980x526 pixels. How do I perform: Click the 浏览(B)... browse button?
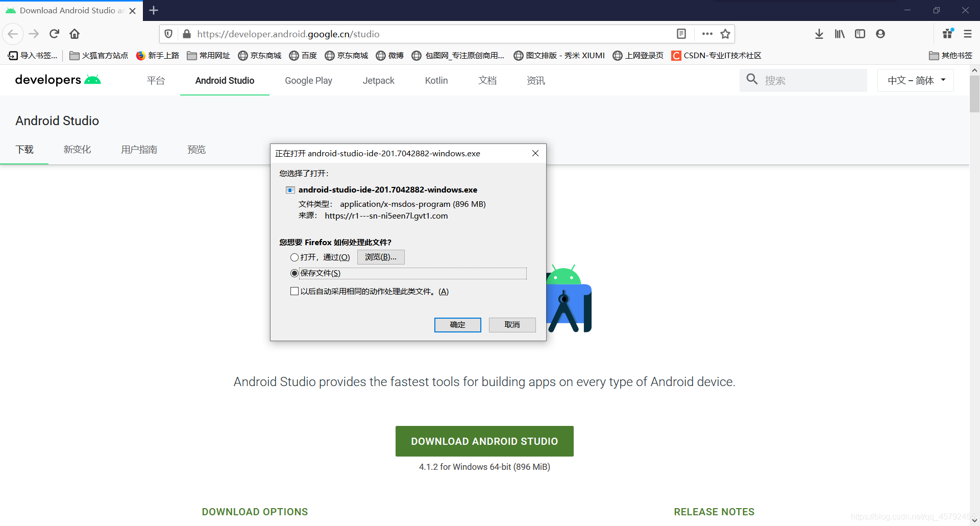point(381,257)
